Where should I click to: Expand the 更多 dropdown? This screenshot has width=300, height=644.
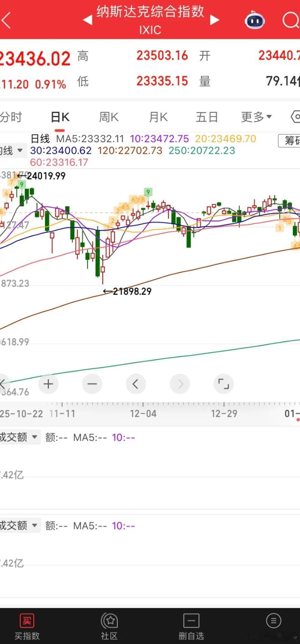(x=256, y=117)
